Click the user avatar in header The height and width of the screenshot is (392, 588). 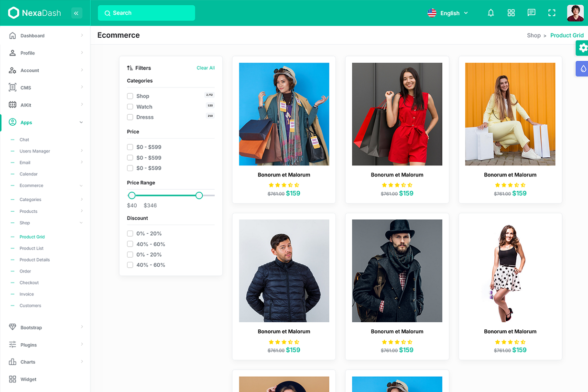coord(575,13)
